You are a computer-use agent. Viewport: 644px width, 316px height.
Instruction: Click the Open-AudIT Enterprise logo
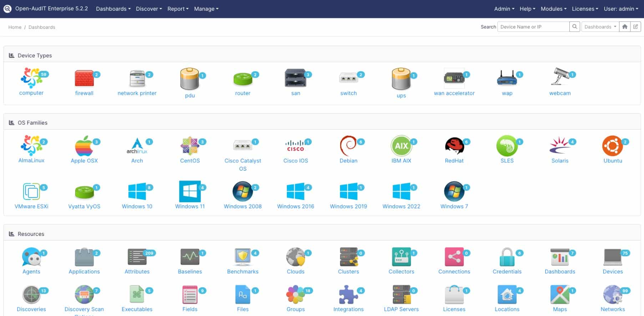[7, 9]
